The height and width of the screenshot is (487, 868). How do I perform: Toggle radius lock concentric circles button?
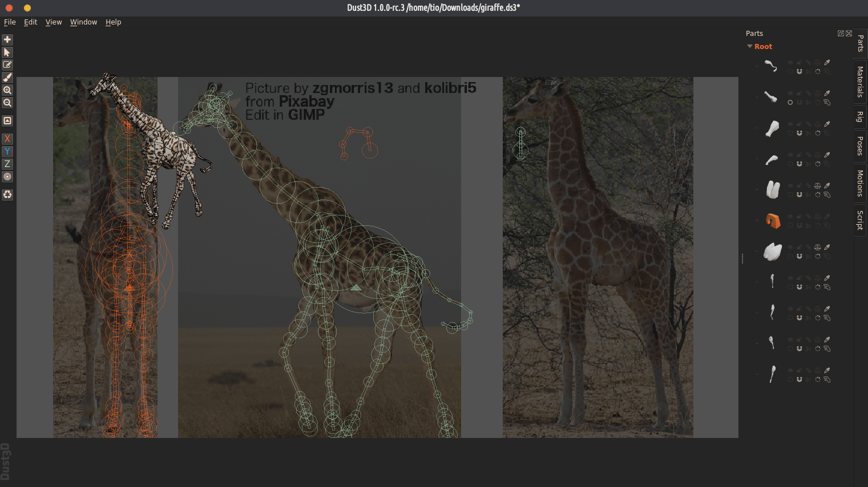(x=7, y=176)
